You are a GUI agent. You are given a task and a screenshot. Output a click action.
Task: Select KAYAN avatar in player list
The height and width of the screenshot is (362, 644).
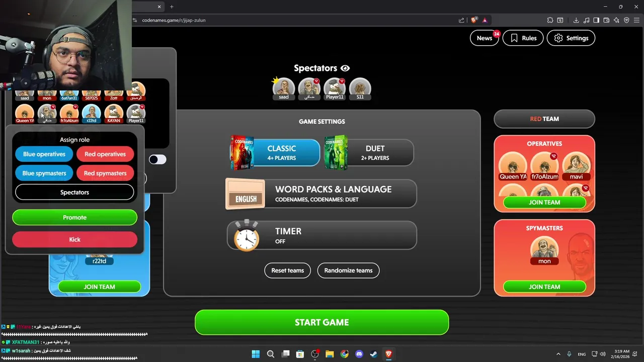(114, 114)
